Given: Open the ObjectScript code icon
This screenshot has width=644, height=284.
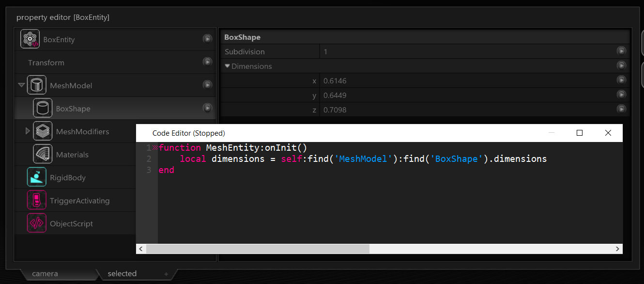Looking at the screenshot, I should pyautogui.click(x=36, y=223).
